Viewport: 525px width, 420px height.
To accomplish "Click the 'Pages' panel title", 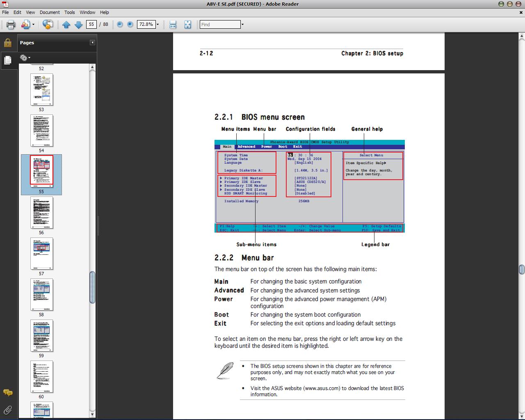I will [x=27, y=43].
